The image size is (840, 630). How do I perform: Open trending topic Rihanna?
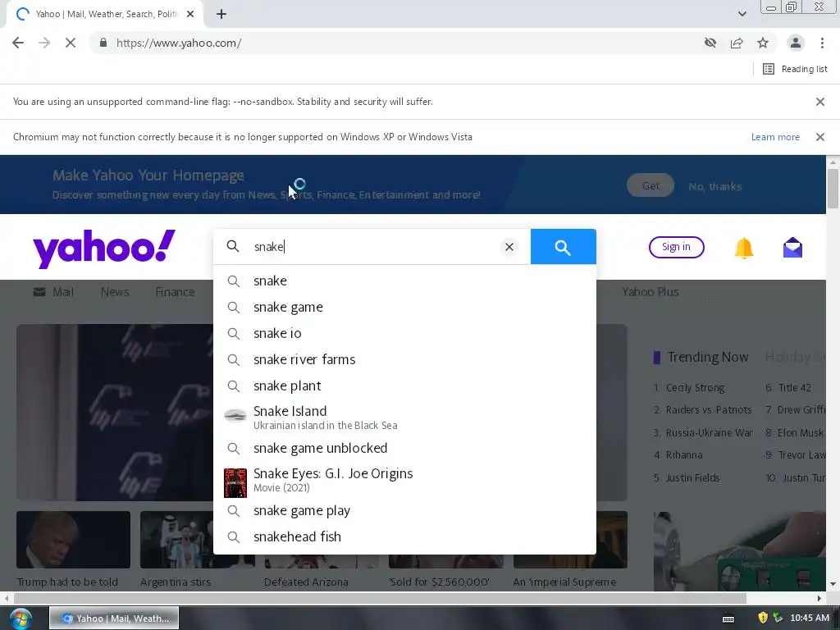683,454
